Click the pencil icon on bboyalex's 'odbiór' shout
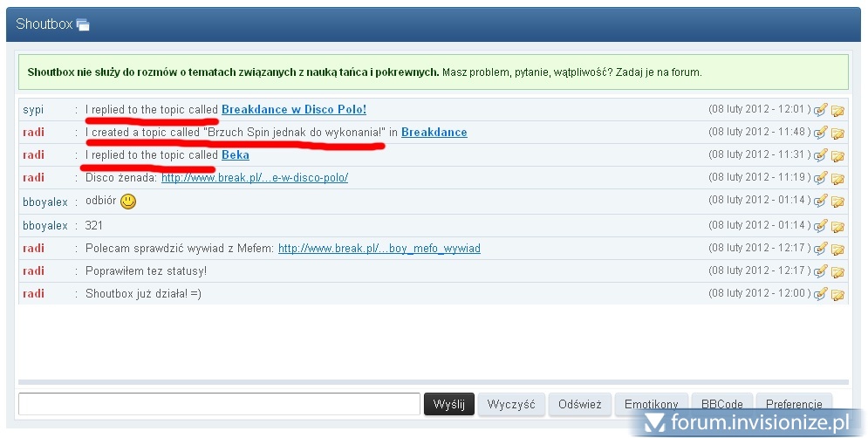Screen dimensions: 868x438 point(820,202)
